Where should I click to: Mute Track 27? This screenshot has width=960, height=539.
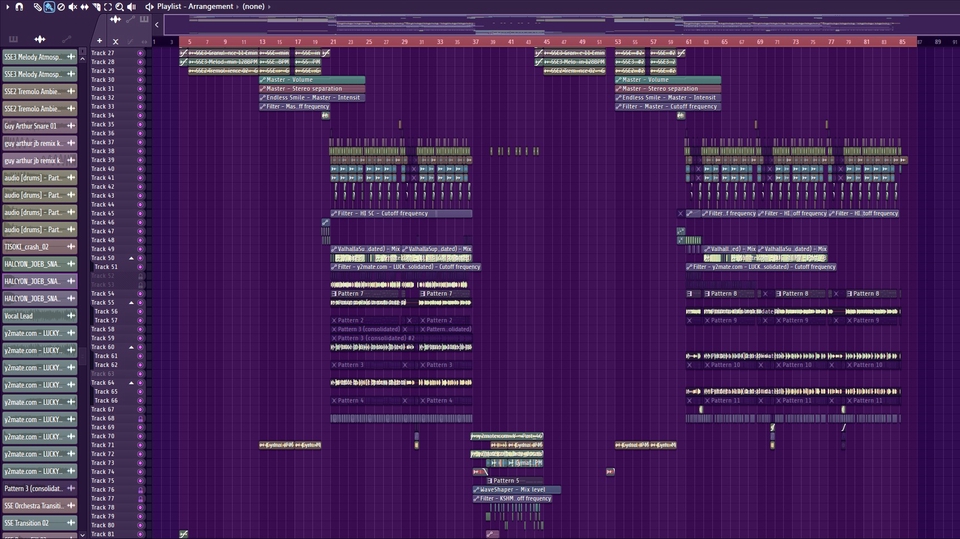(140, 53)
